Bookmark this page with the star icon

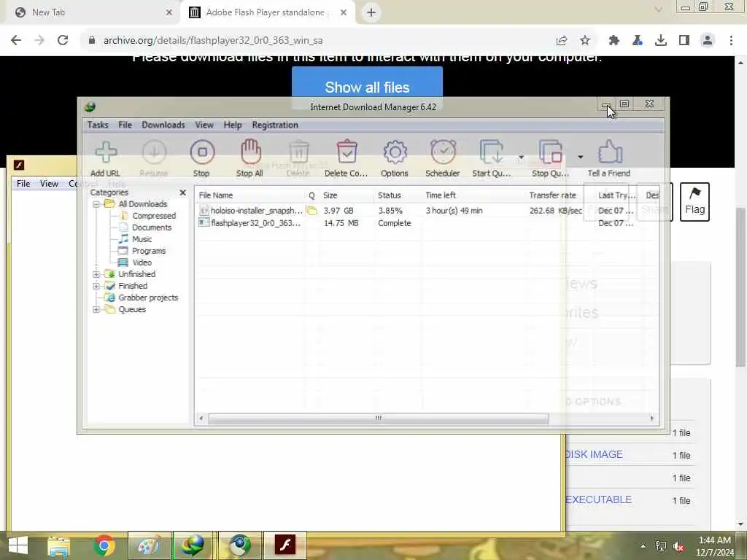coord(585,41)
